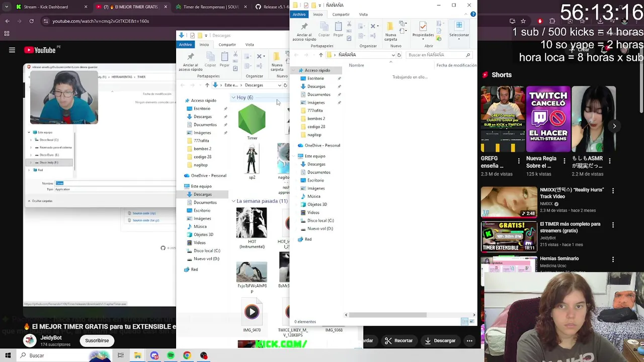Open Archivo menu in Descargas window
This screenshot has width=644, height=362.
(x=185, y=44)
